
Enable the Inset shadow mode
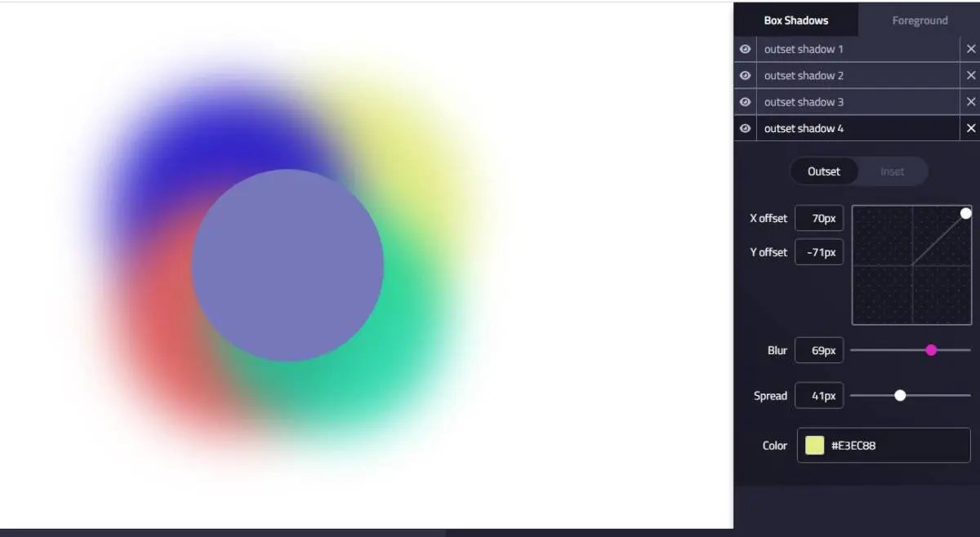click(893, 171)
